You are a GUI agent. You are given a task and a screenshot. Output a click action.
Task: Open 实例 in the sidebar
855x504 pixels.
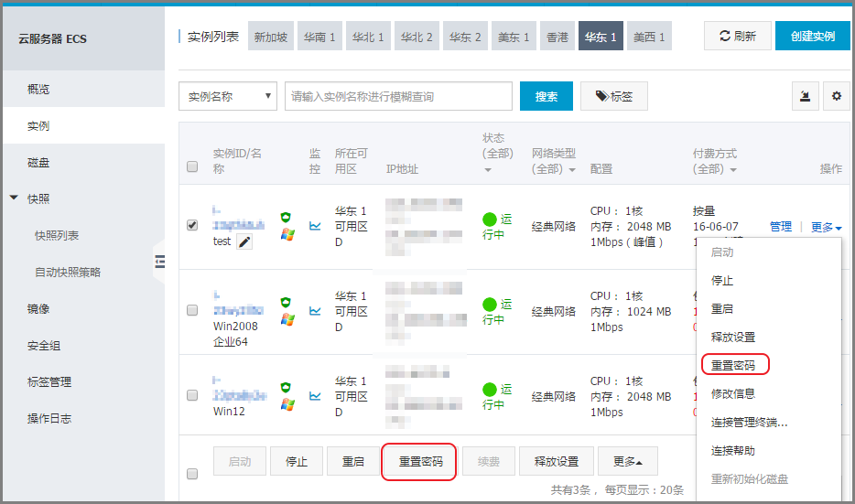point(84,126)
